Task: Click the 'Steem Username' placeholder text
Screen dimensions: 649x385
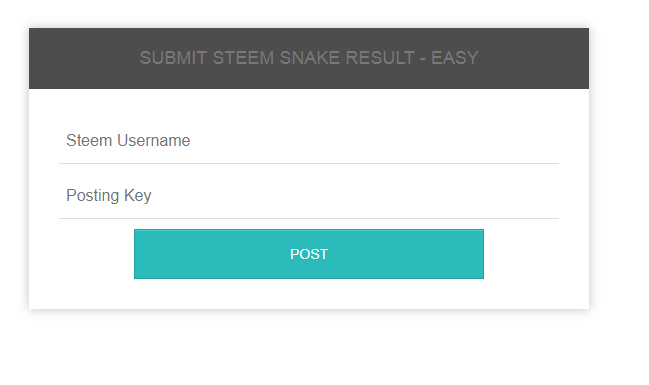Action: coord(128,141)
